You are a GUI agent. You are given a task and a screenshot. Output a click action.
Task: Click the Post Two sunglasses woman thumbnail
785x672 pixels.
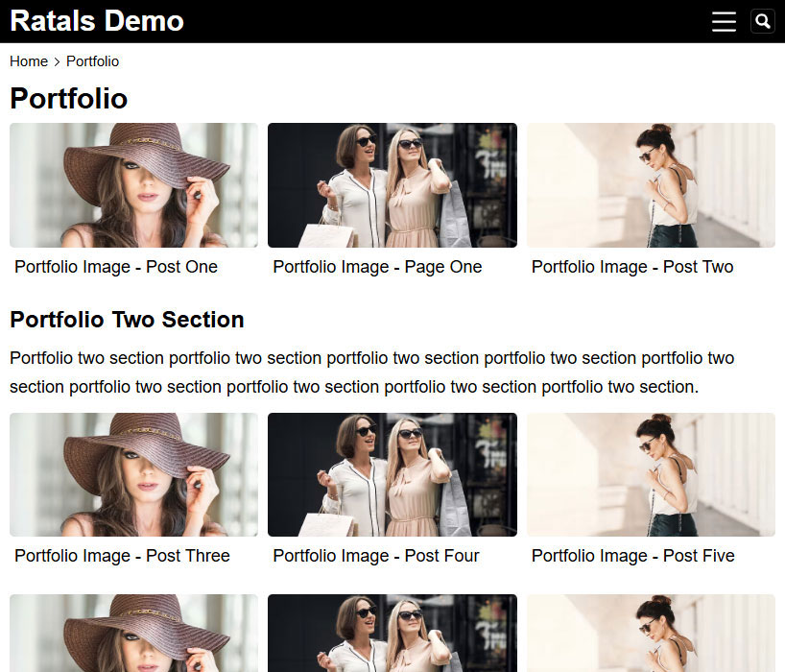point(651,185)
